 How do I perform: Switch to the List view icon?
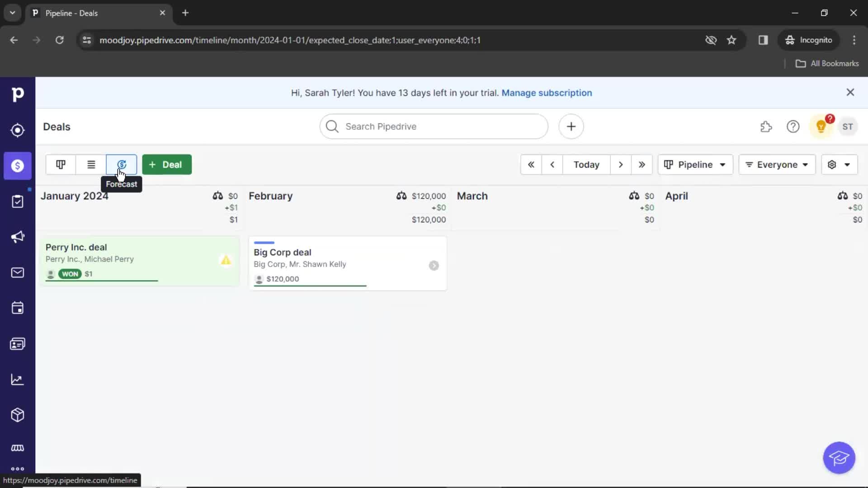(x=90, y=164)
